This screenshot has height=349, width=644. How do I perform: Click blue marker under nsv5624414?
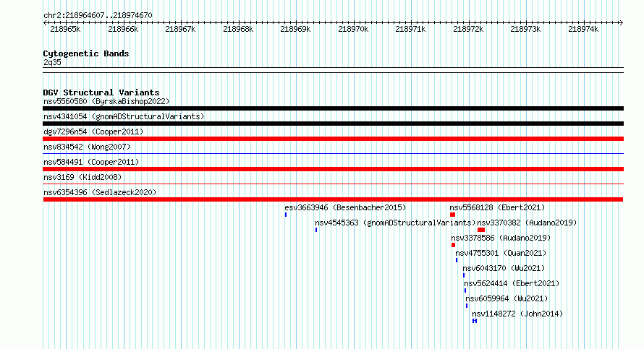point(465,290)
